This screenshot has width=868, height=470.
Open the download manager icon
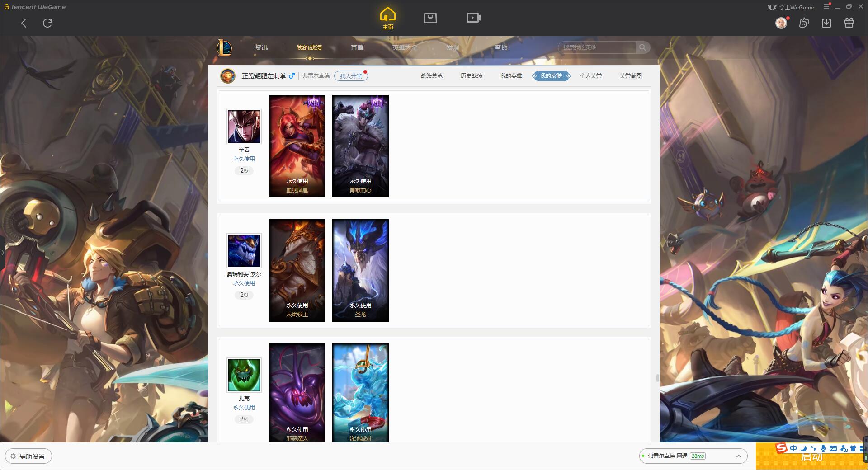826,23
